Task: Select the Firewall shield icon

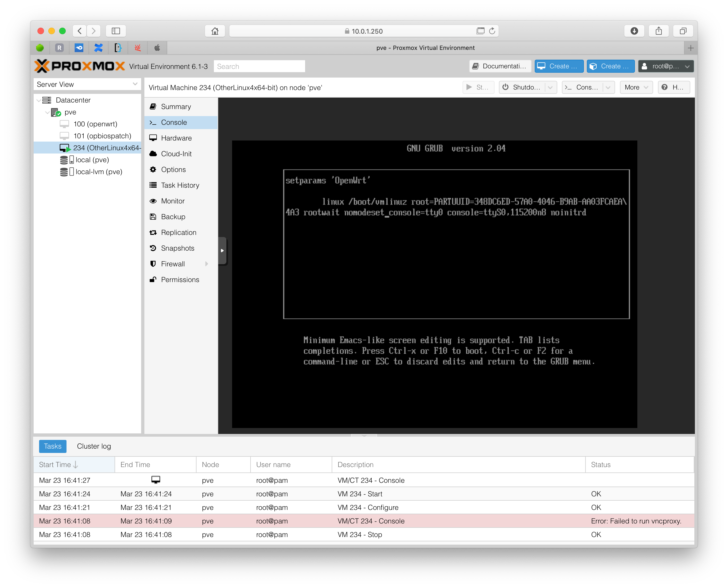Action: (154, 264)
